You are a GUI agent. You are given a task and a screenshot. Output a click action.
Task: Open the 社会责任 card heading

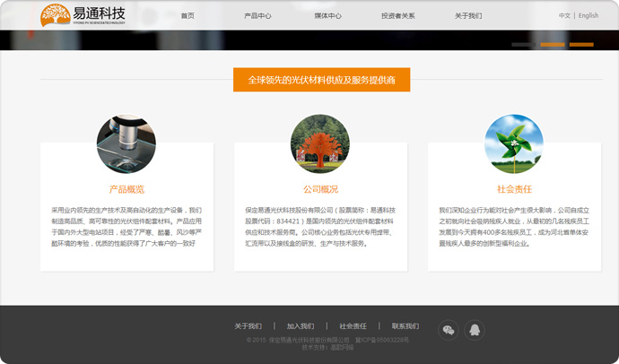click(514, 189)
